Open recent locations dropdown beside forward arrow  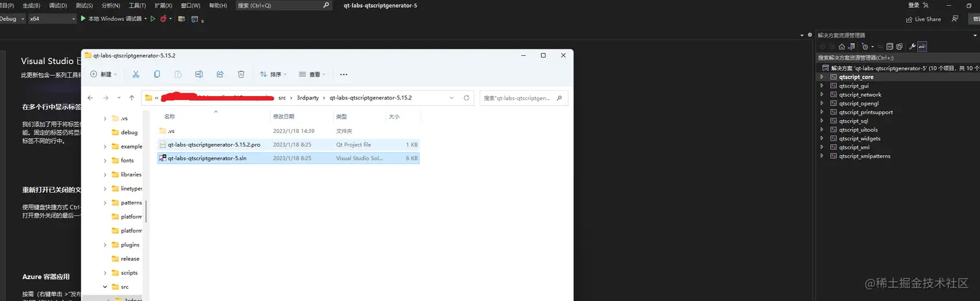(x=119, y=98)
